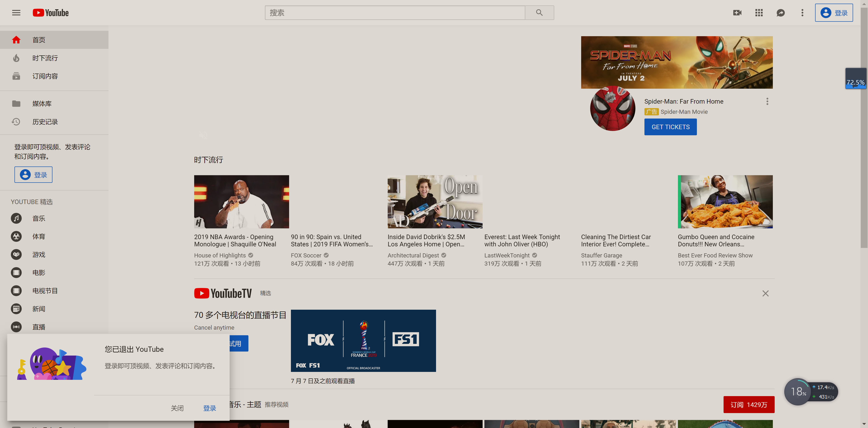Open 音乐 music category icon

[x=16, y=218]
